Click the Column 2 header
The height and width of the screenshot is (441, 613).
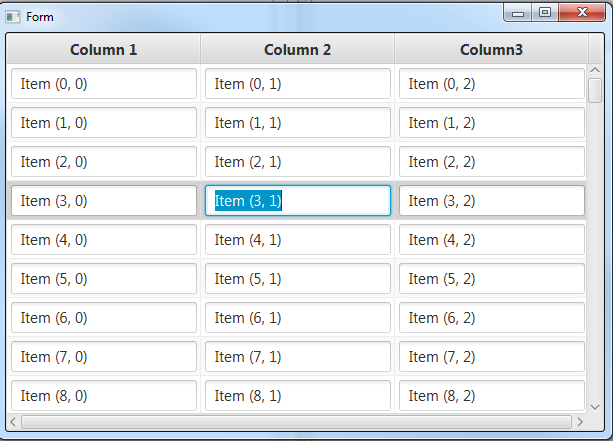(297, 49)
